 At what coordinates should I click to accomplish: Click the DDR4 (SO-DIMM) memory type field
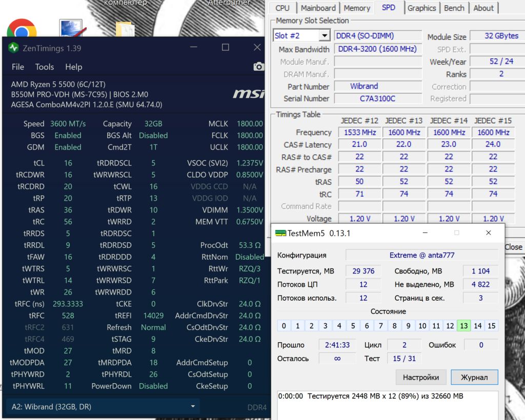(x=378, y=36)
